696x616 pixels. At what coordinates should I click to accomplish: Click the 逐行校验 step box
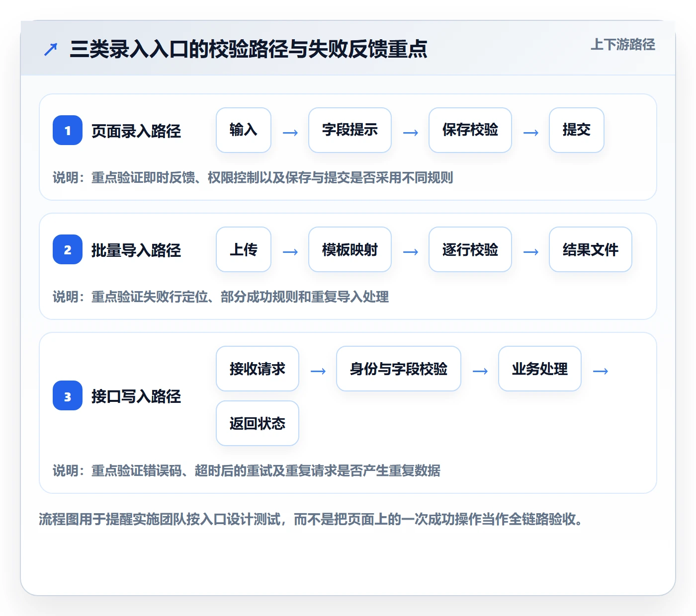click(470, 249)
